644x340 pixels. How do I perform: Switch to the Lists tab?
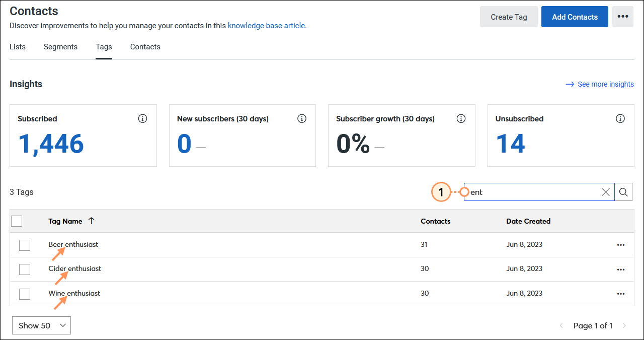17,46
